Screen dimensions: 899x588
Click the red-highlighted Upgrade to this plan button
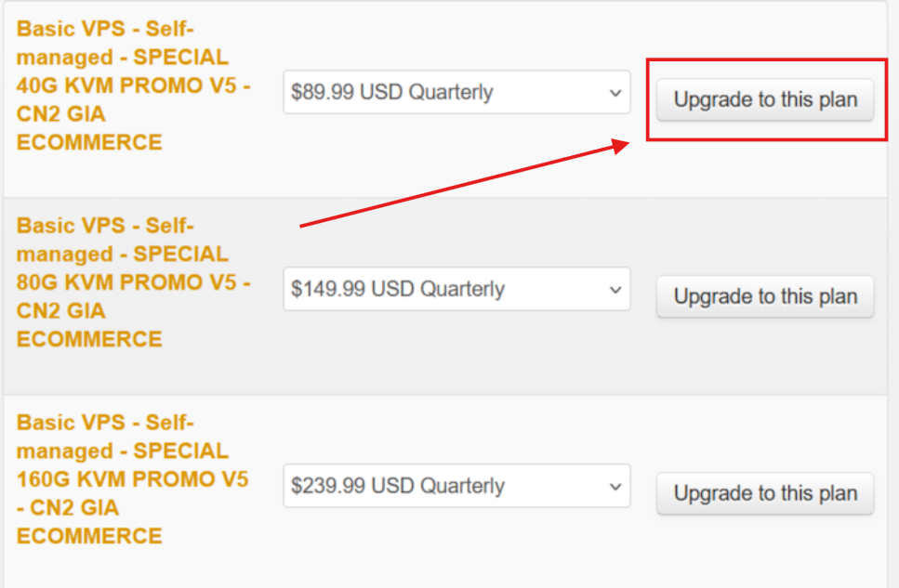coord(765,100)
